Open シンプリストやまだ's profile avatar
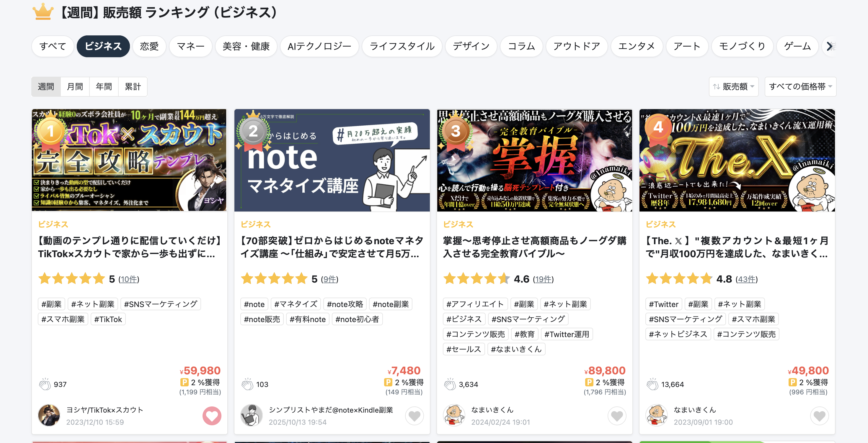The height and width of the screenshot is (443, 868). (x=251, y=415)
